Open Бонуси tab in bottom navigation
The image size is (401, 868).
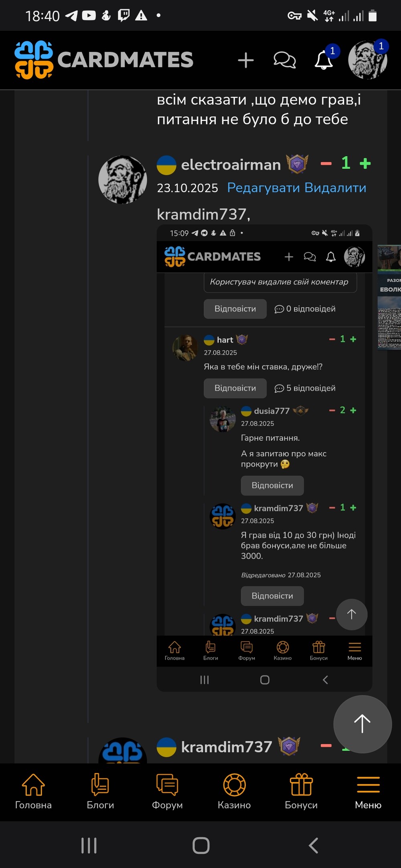click(x=301, y=791)
